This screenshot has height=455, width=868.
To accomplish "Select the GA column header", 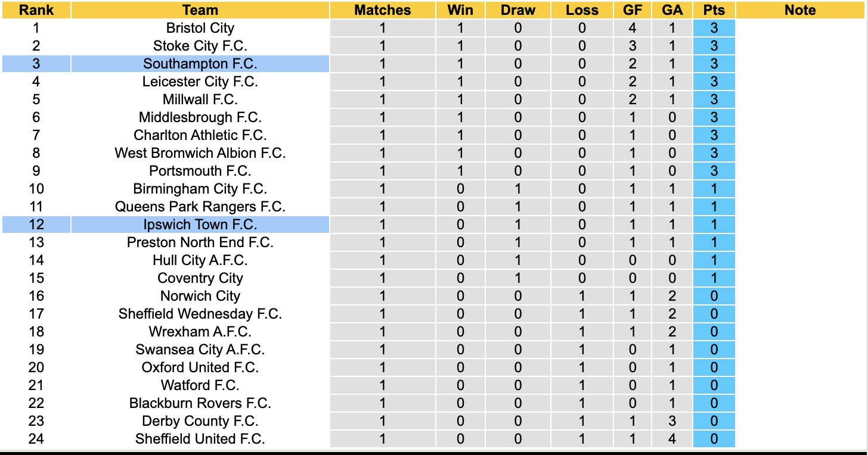I will [672, 10].
